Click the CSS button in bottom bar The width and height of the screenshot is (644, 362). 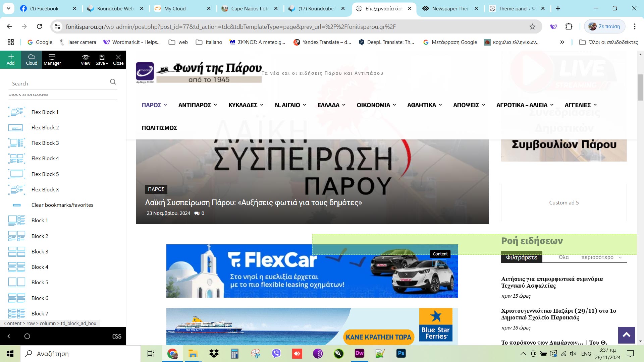point(117,336)
